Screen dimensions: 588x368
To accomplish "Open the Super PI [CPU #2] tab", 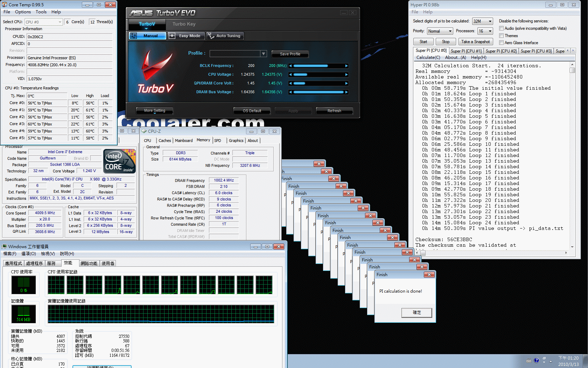I will (x=501, y=51).
